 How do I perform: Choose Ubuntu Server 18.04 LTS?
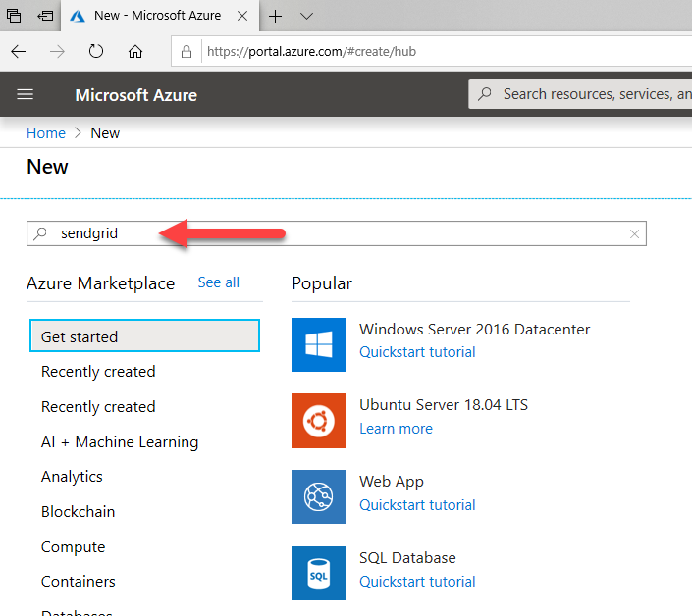point(444,405)
